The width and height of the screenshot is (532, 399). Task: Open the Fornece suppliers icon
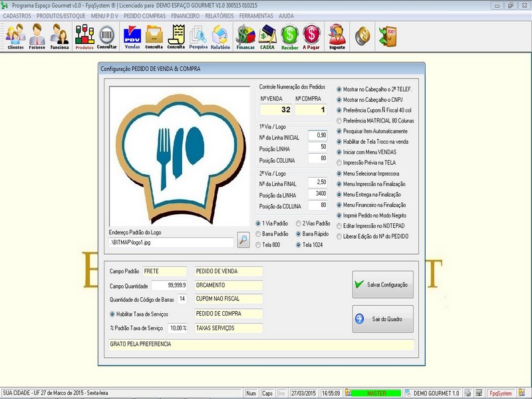[37, 37]
